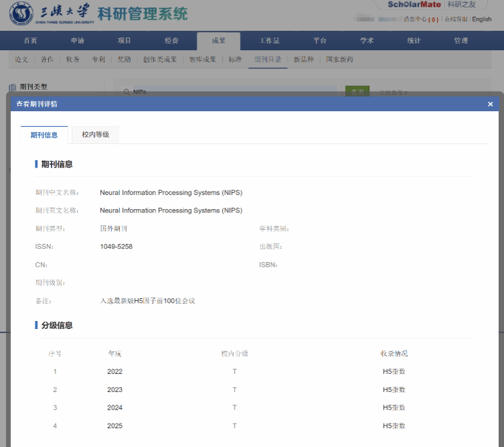Open the 管理 menu
This screenshot has width=504, height=447.
(x=461, y=41)
